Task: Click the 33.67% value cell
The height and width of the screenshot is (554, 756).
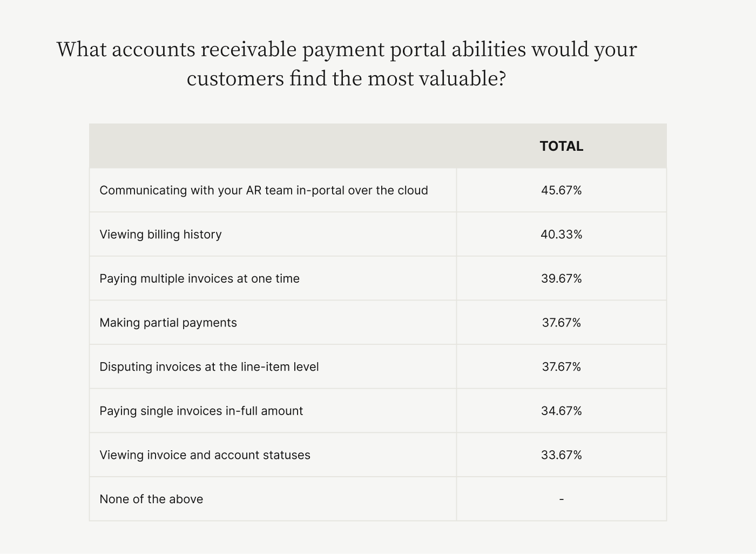Action: pos(561,455)
